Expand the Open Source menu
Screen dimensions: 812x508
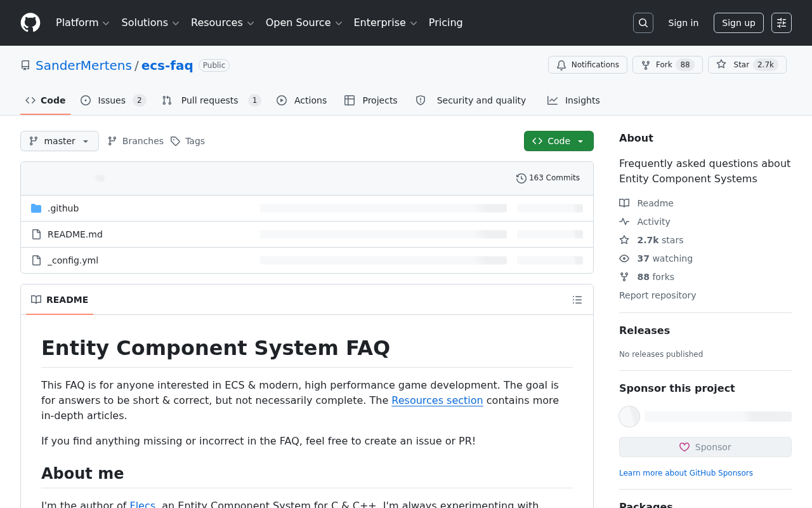click(304, 23)
